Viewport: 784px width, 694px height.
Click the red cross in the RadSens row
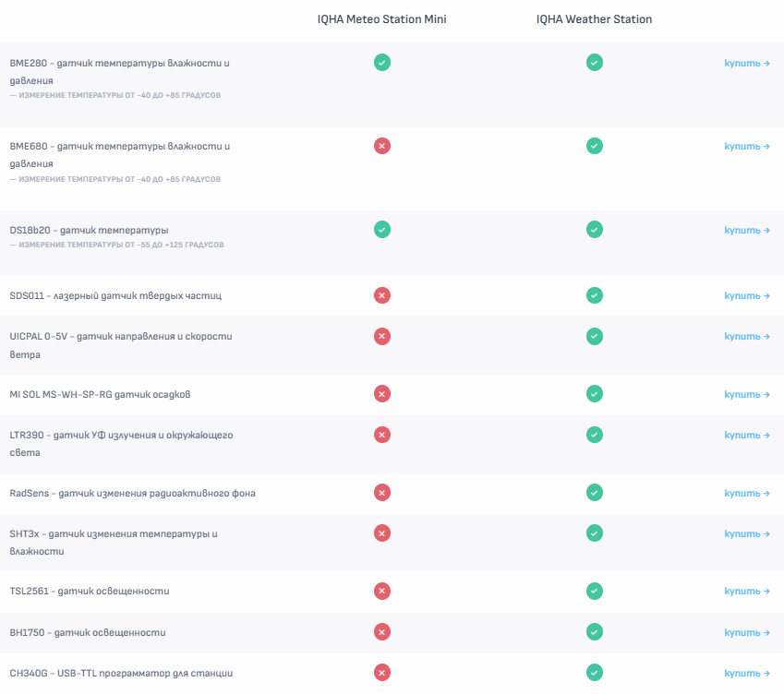(x=382, y=493)
